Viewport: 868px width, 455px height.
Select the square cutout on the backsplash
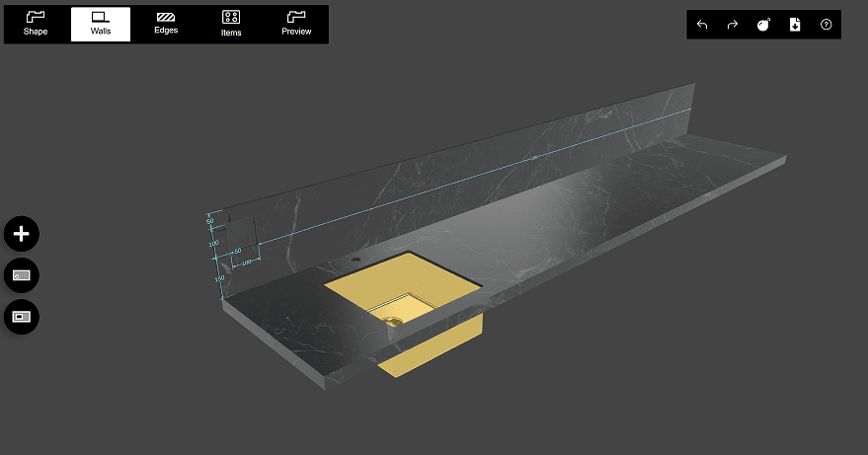243,233
